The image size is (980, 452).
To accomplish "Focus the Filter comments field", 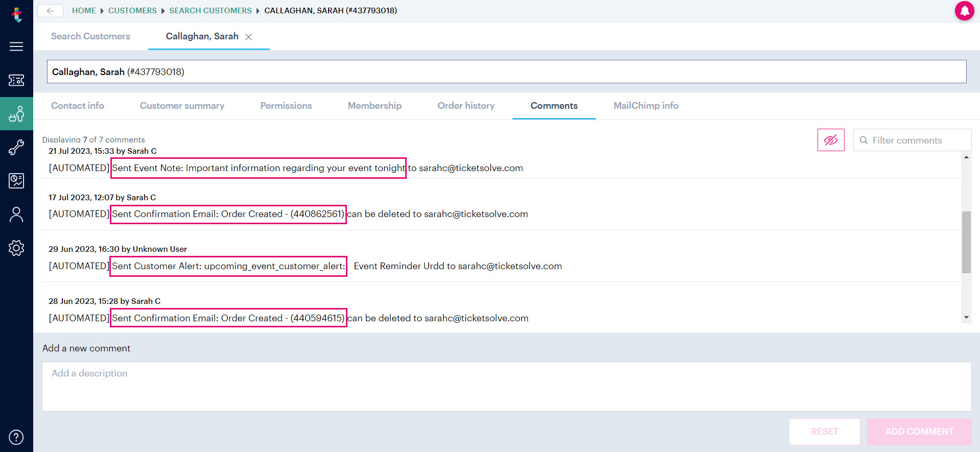I will (912, 140).
